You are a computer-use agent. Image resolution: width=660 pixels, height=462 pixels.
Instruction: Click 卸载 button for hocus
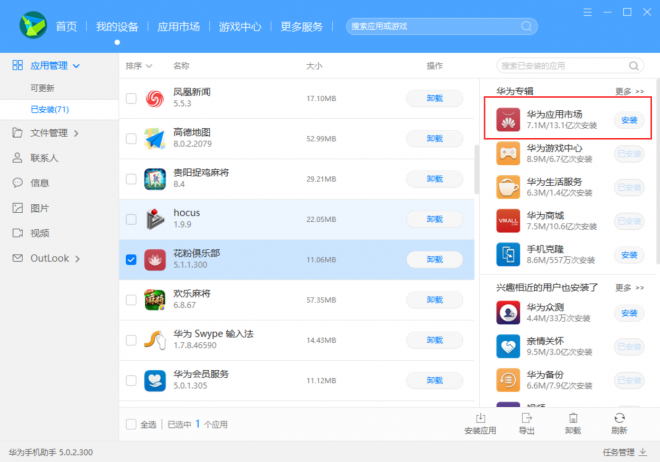(x=435, y=219)
